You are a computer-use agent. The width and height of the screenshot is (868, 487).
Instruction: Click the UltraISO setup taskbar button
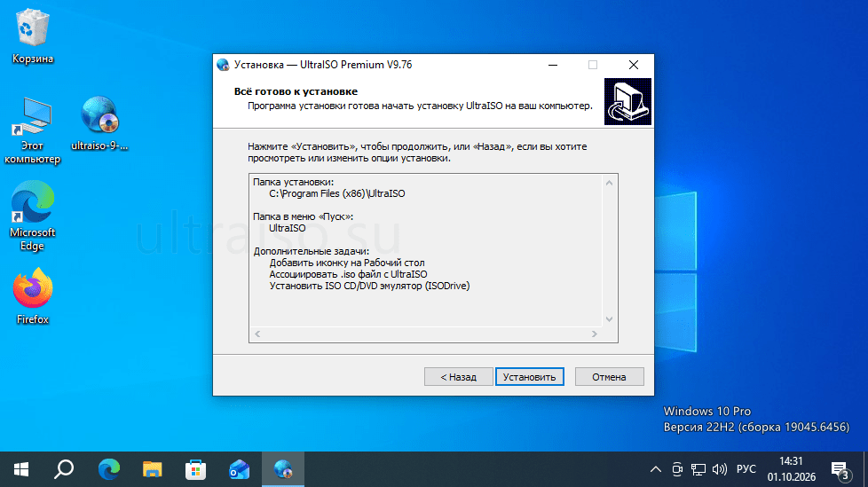283,469
